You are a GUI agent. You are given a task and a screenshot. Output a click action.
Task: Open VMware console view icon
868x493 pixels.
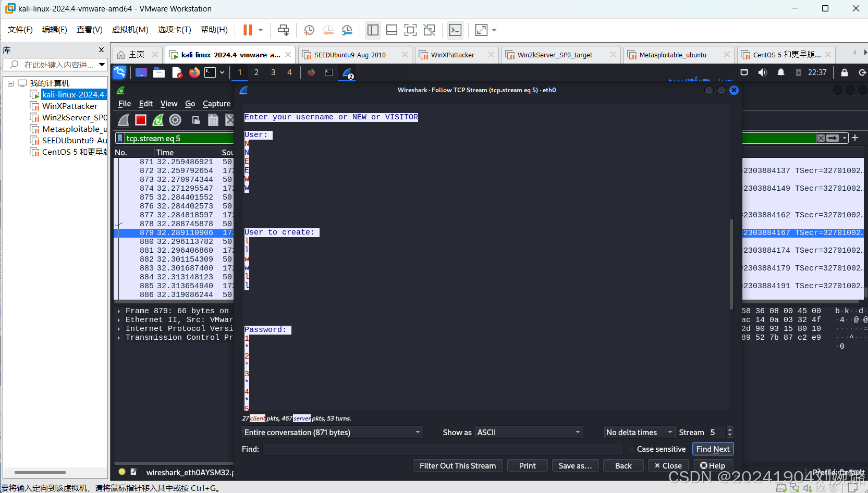[456, 30]
